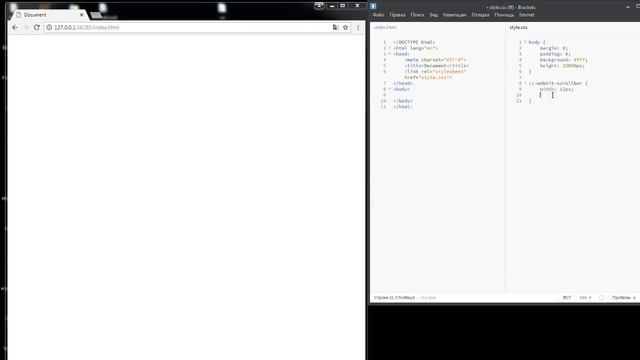Close the Document tab in Chrome
This screenshot has height=360, width=640.
pos(82,15)
